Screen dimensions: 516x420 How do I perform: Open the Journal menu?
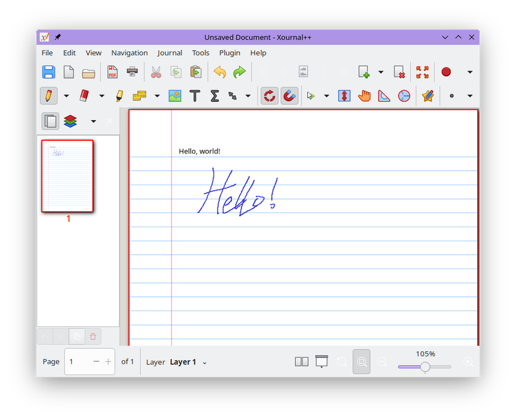click(x=169, y=53)
